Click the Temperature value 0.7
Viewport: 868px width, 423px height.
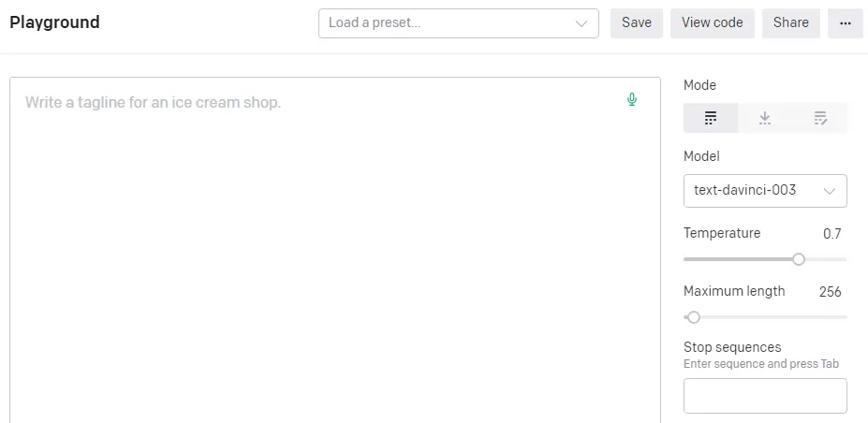(x=832, y=234)
